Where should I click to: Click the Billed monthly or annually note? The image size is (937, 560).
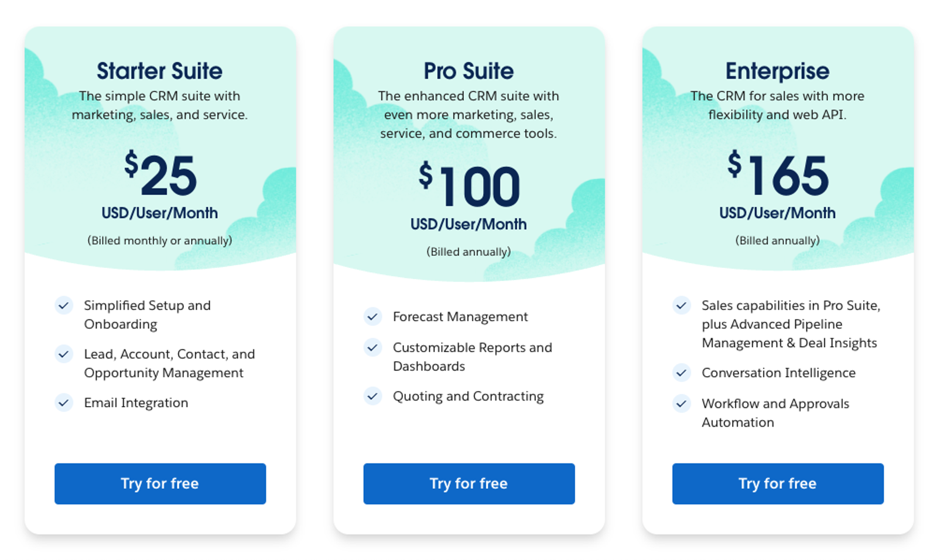coord(159,241)
